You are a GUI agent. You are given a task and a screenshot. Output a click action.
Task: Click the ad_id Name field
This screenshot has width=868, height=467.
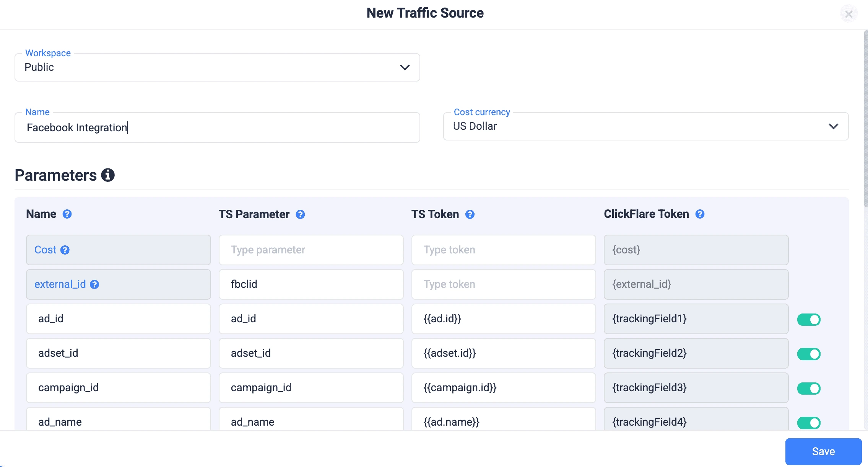(x=119, y=319)
